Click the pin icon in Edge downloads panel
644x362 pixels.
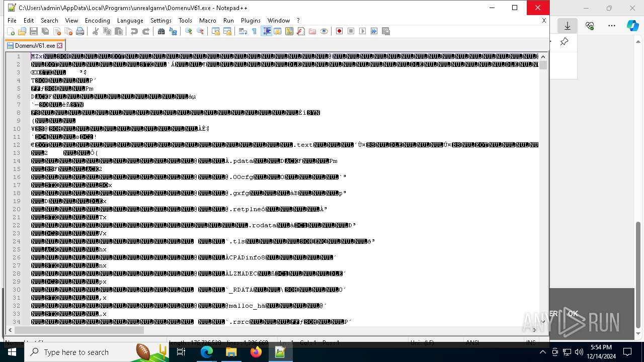(x=564, y=42)
